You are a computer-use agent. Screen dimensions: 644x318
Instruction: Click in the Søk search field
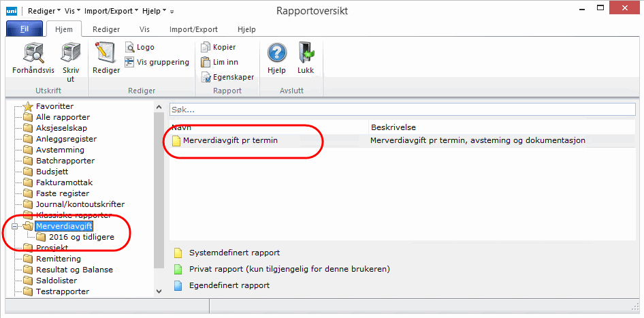coord(402,109)
